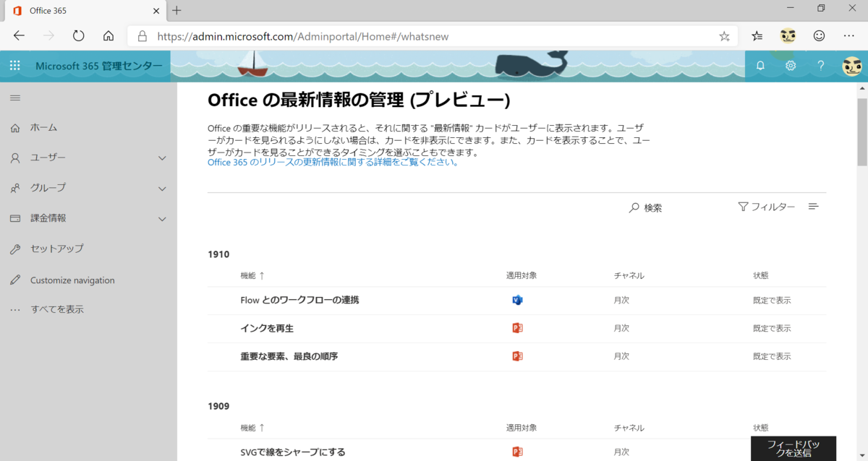
Task: Go to browser home page icon
Action: click(109, 35)
